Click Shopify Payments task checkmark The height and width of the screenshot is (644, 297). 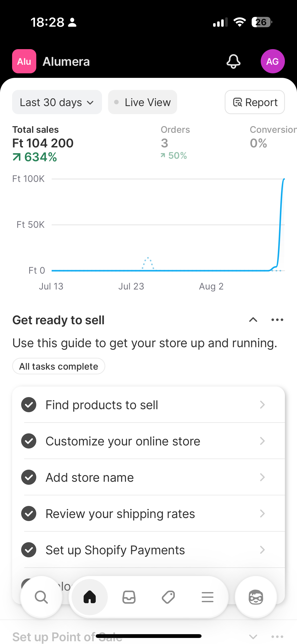29,550
